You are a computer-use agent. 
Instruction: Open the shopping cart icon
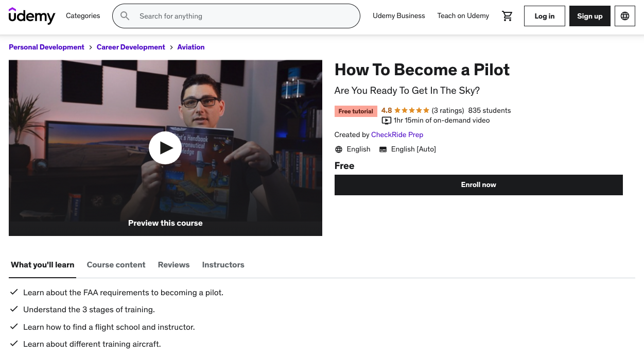pyautogui.click(x=508, y=16)
